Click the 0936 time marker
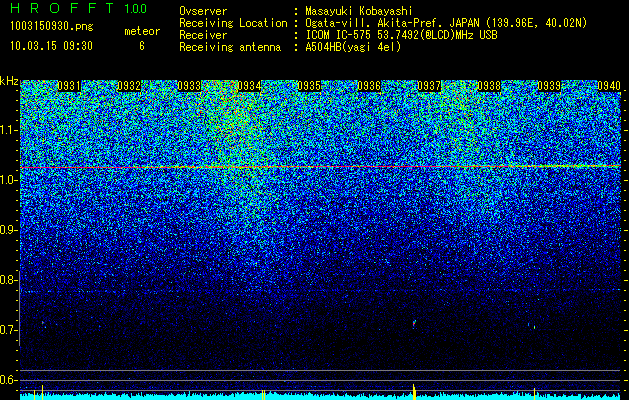Screen dimensions: 629x400 point(369,86)
